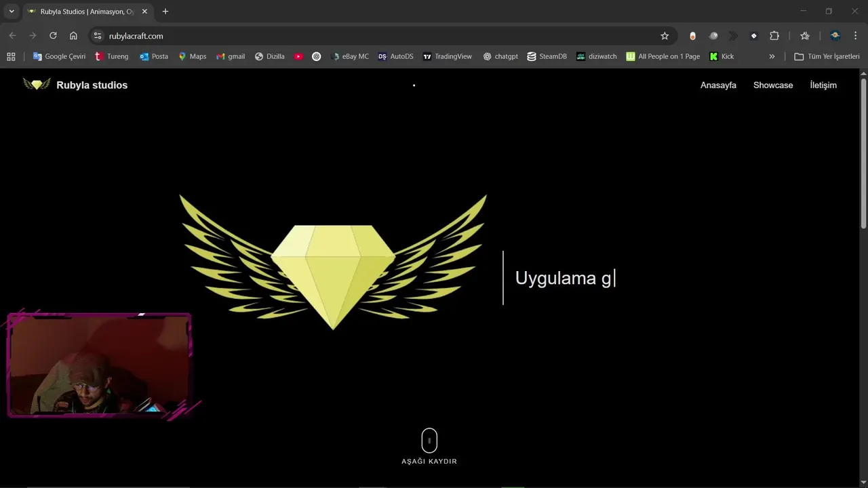Open Chrome three-dot menu
868x488 pixels.
pyautogui.click(x=856, y=36)
